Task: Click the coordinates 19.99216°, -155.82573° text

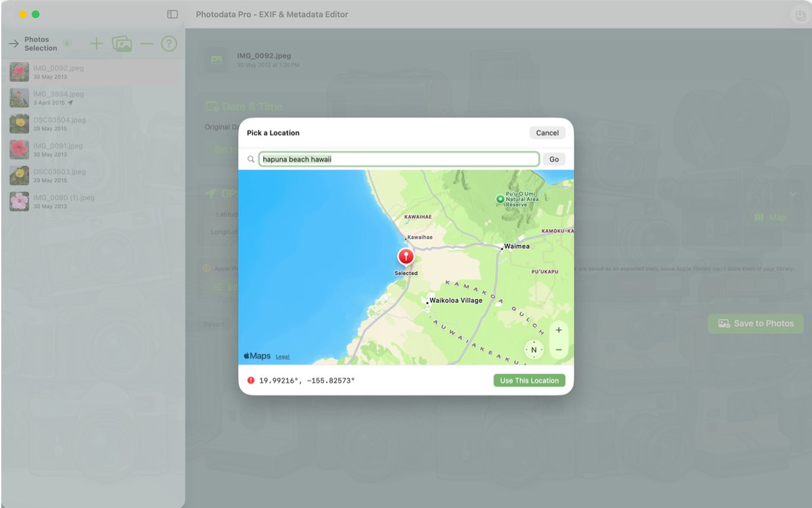Action: tap(307, 381)
